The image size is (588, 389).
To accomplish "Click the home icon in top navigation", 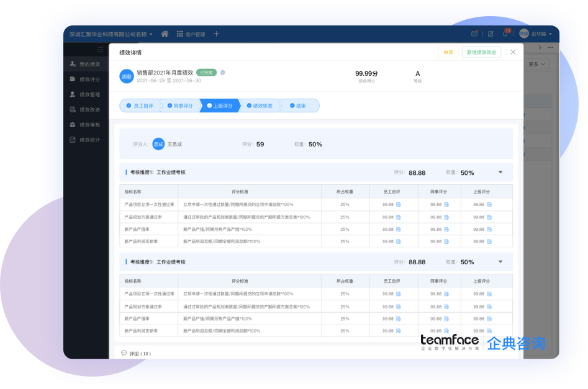I will pos(165,34).
